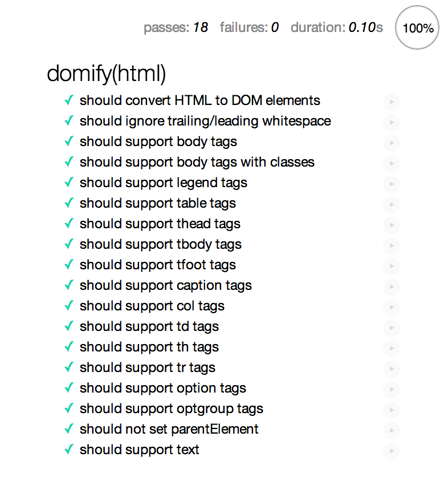Click replay arrow next to 'support table tags'
This screenshot has height=485, width=448.
[392, 204]
